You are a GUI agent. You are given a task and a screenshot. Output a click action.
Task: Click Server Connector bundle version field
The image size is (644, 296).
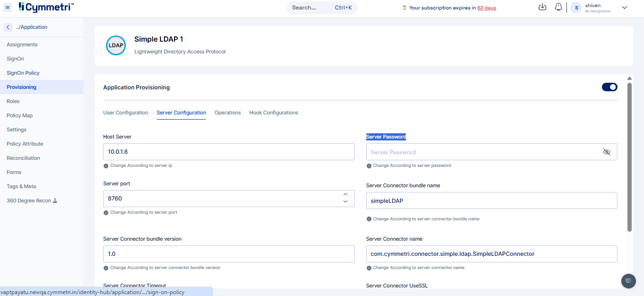[229, 254]
